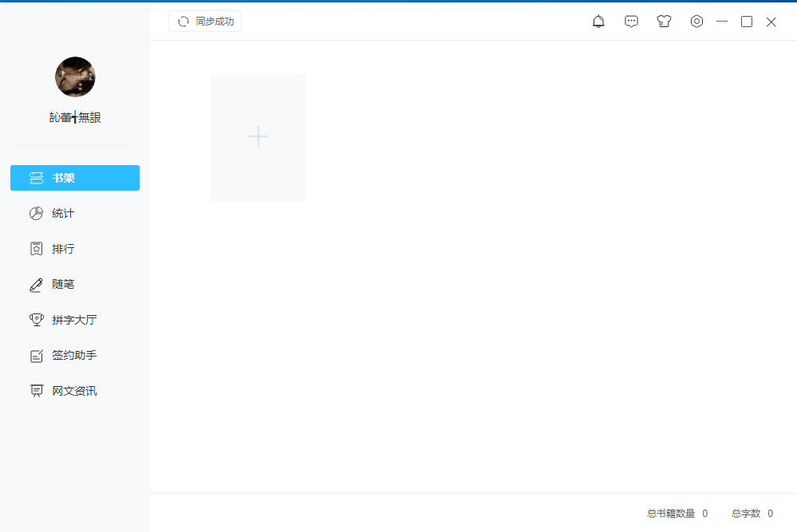Click the contract icon beside 签约助手
Viewport: 797px width, 532px height.
click(36, 356)
